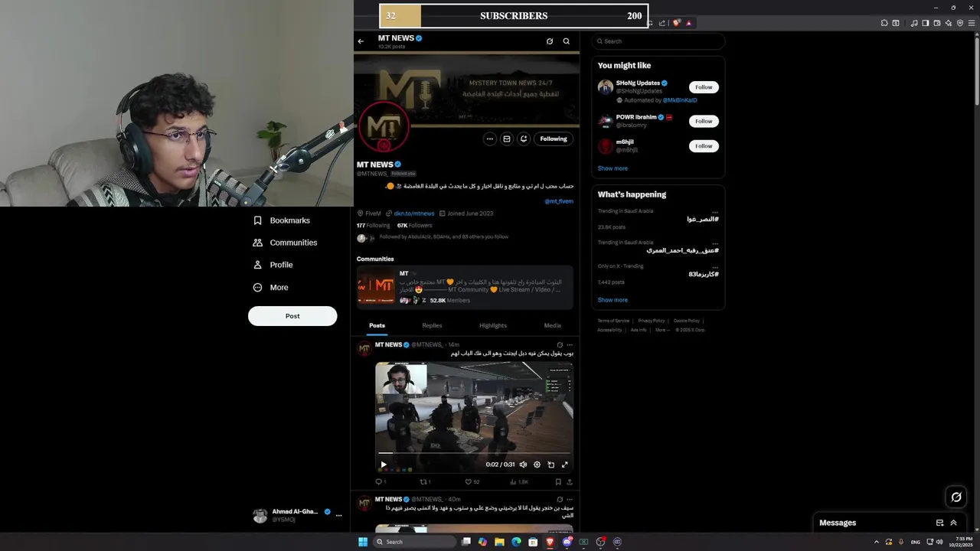This screenshot has height=551, width=980.
Task: Open more options on the 40m post
Action: click(570, 499)
